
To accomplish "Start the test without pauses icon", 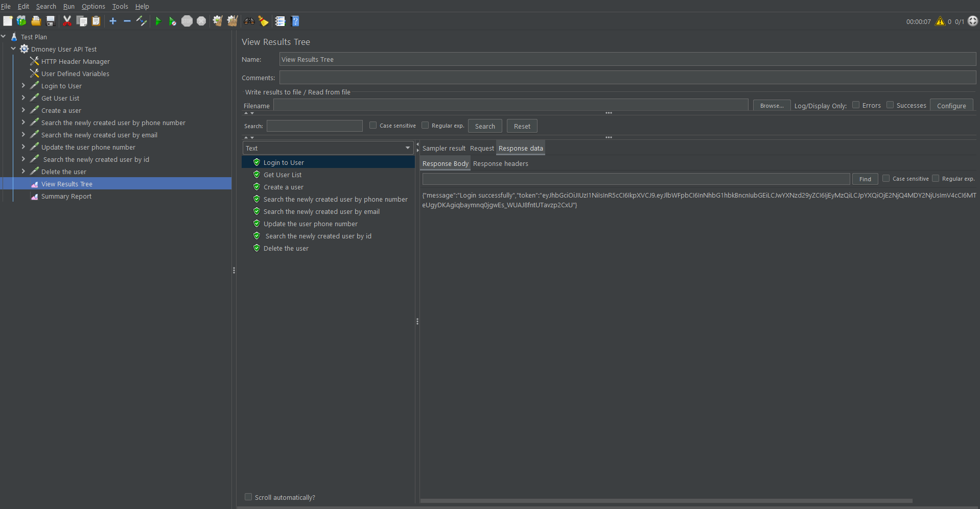I will tap(173, 21).
